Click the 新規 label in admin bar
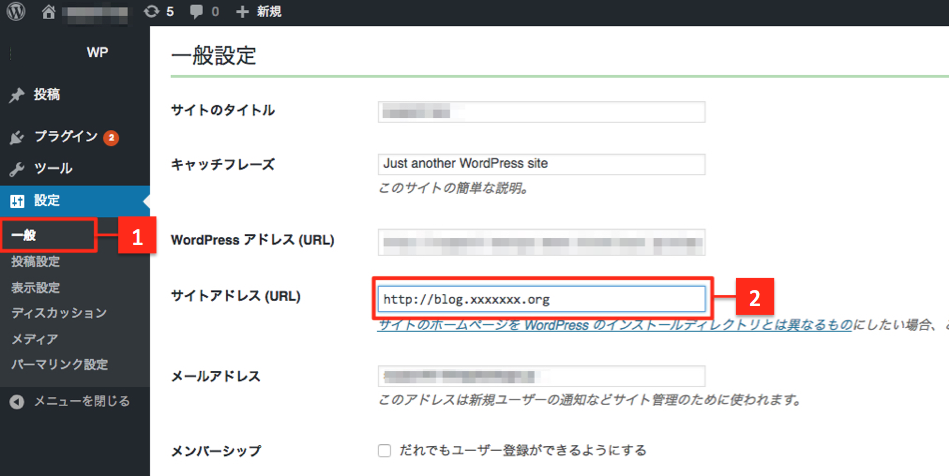The width and height of the screenshot is (949, 476). pos(269,12)
